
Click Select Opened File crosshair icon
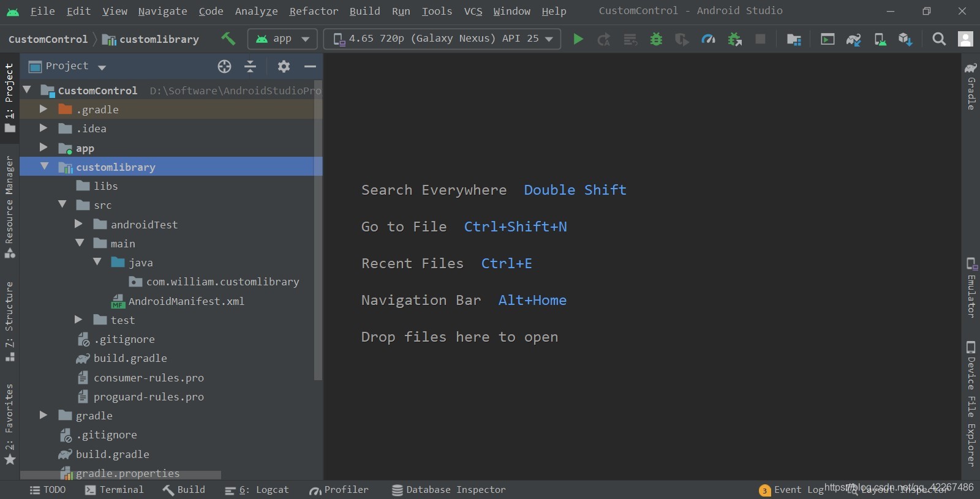(x=224, y=66)
